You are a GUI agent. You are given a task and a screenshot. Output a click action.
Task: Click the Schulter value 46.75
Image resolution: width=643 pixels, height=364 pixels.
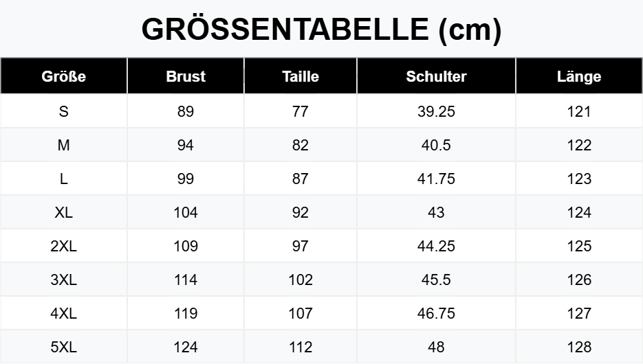tap(436, 313)
